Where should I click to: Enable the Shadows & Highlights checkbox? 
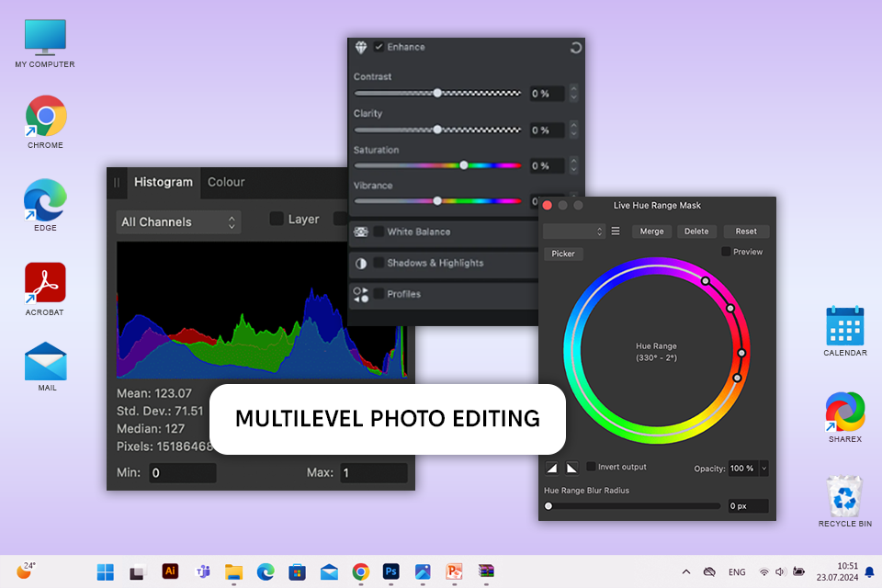[379, 263]
